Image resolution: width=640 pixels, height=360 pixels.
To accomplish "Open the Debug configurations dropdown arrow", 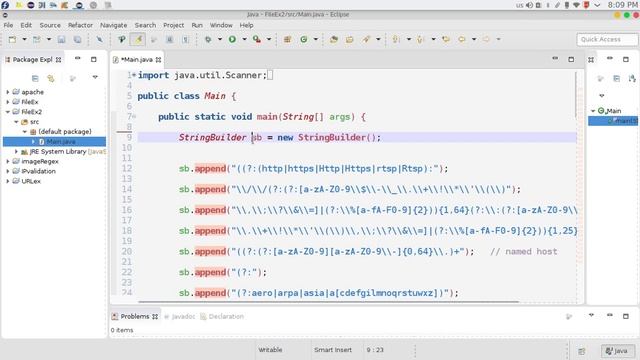I will coord(220,39).
